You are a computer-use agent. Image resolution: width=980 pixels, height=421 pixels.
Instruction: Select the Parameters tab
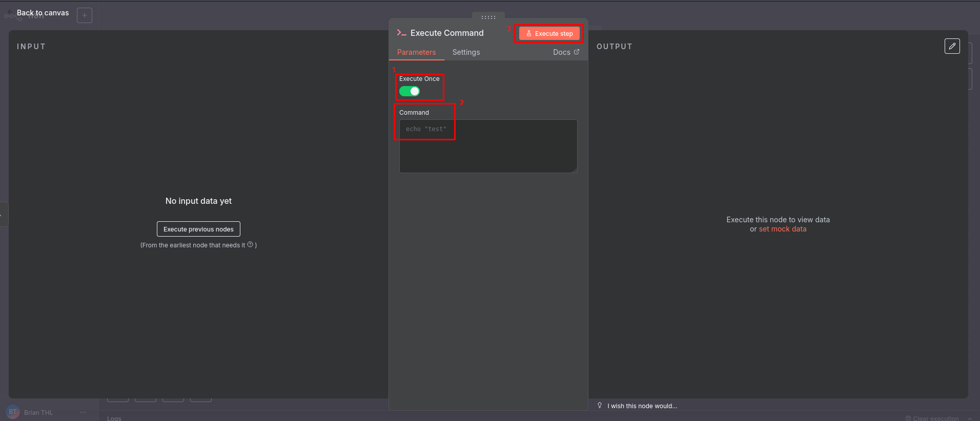416,52
